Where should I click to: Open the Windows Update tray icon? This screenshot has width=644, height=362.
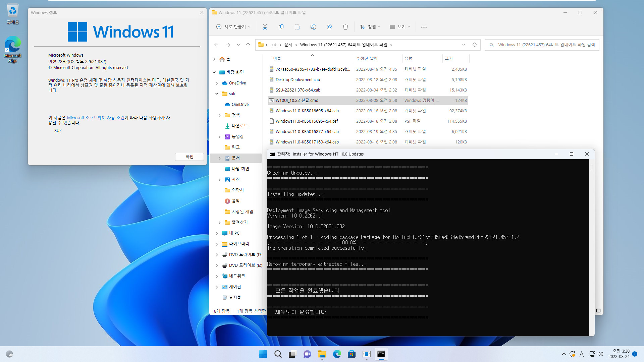pos(572,354)
